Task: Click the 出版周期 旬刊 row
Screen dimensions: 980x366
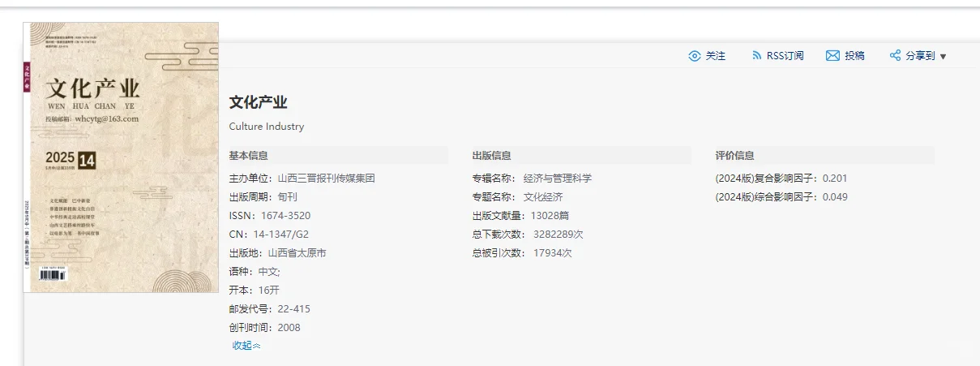Action: coord(263,196)
